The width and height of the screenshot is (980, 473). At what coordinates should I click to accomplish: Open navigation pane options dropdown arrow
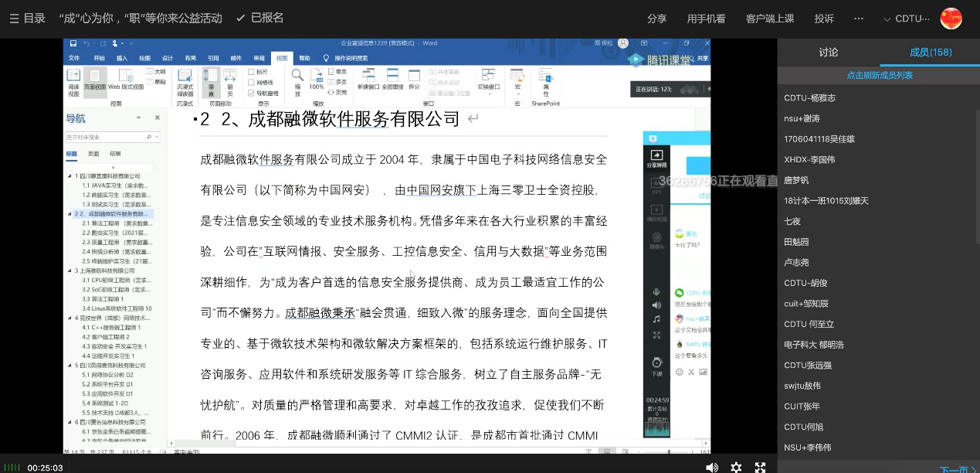point(139,118)
